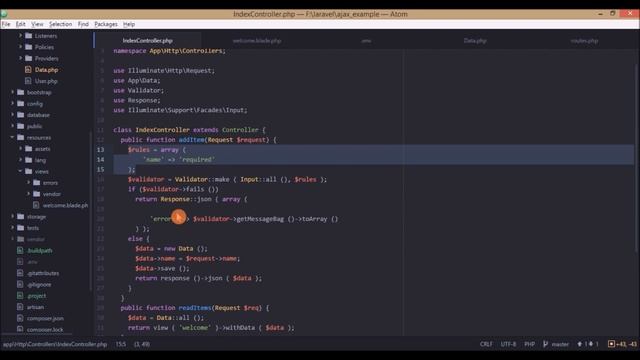Click the resources folder icon
Viewport: 640px width, 360px height.
click(21, 138)
